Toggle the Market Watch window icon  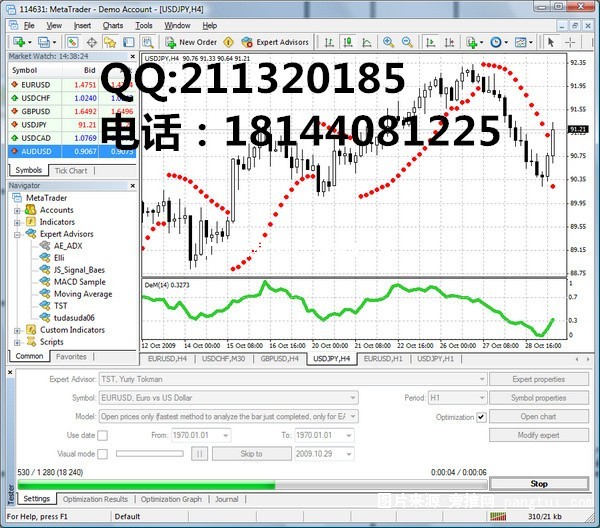pyautogui.click(x=73, y=42)
